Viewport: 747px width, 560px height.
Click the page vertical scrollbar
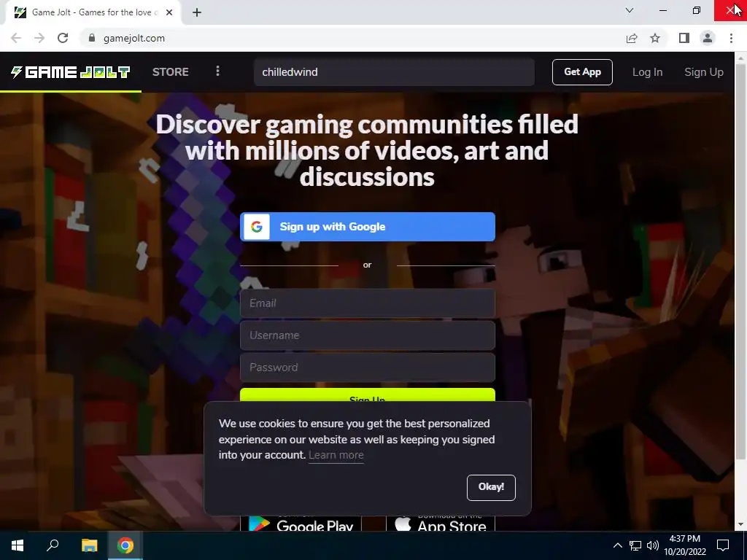point(740,262)
